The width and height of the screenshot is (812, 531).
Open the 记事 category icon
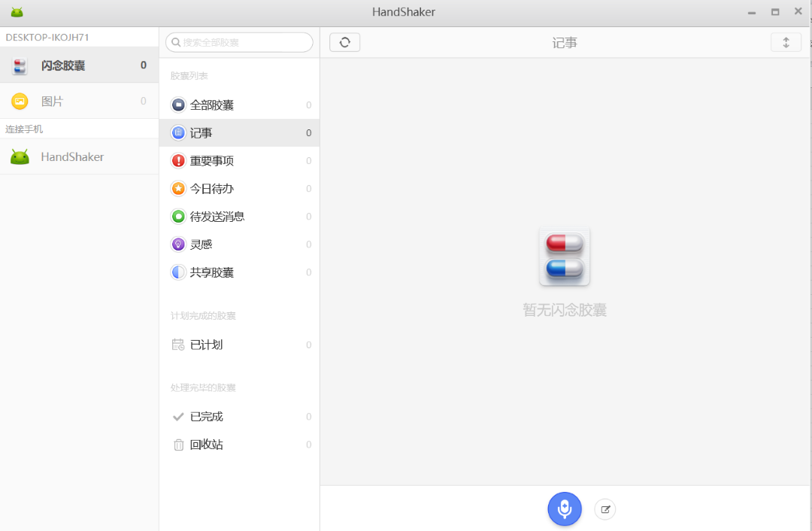178,132
